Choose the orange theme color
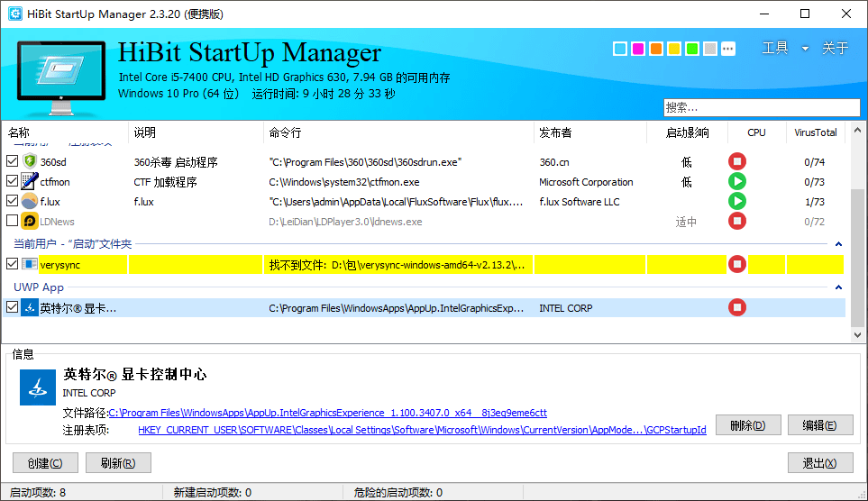Viewport: 868px width, 501px height. tap(656, 50)
